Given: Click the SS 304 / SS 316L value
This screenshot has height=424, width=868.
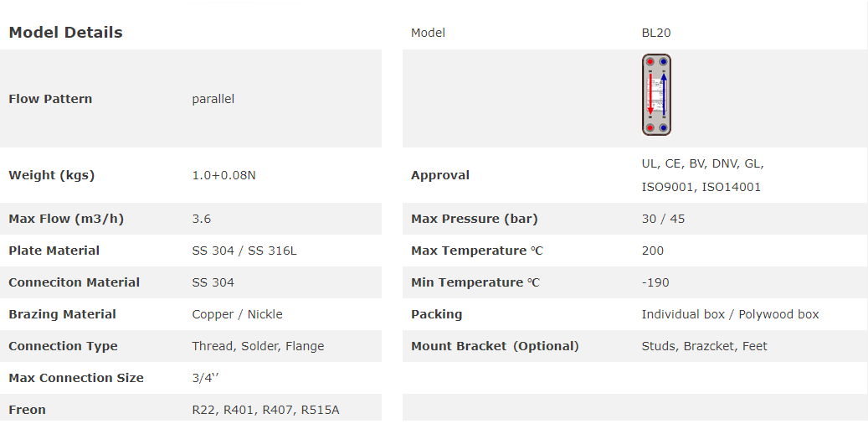Looking at the screenshot, I should coord(244,251).
